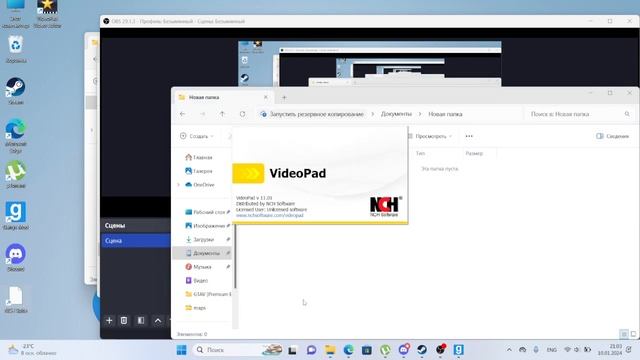The width and height of the screenshot is (640, 360).
Task: Open OBS Studio from the taskbar
Action: point(440,350)
